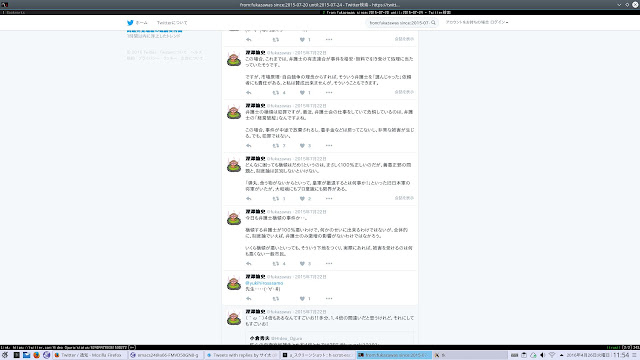Screen dimensions: 640x360
Task: Open the Firefox launcher icon in taskbar
Action: pos(36,355)
